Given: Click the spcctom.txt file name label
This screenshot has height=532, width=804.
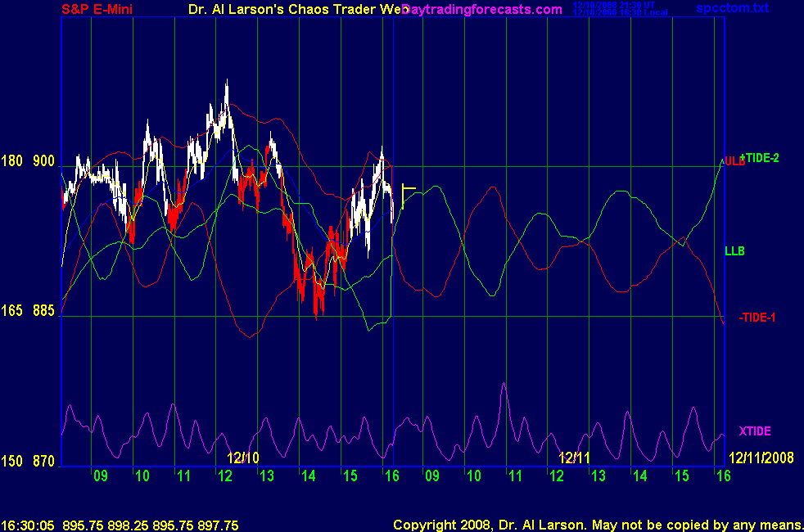Looking at the screenshot, I should (x=732, y=7).
